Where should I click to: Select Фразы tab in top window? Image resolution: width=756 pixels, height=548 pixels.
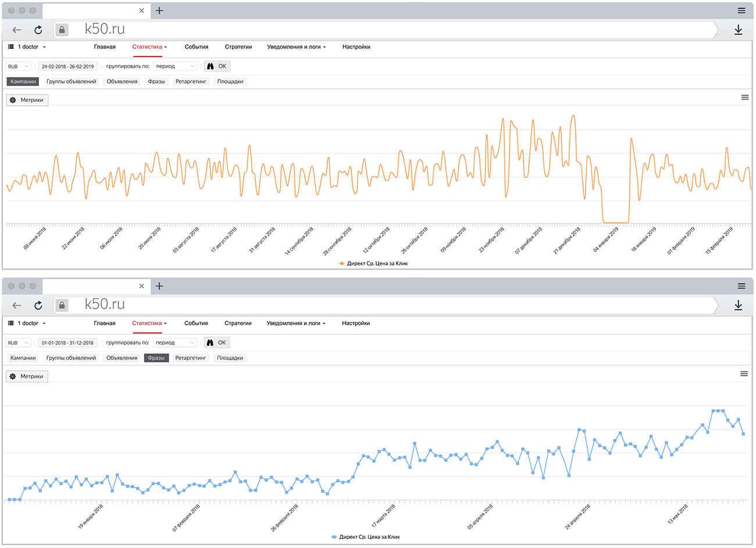(156, 81)
